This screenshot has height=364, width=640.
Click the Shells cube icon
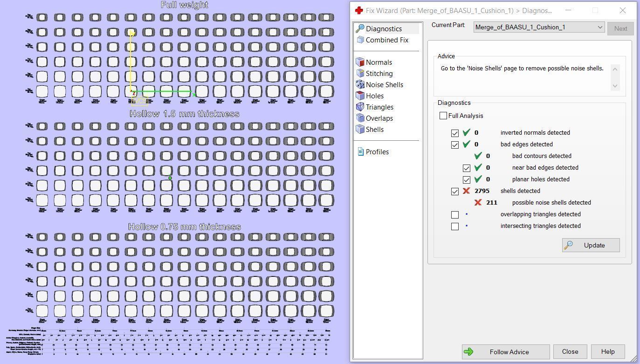(x=360, y=130)
